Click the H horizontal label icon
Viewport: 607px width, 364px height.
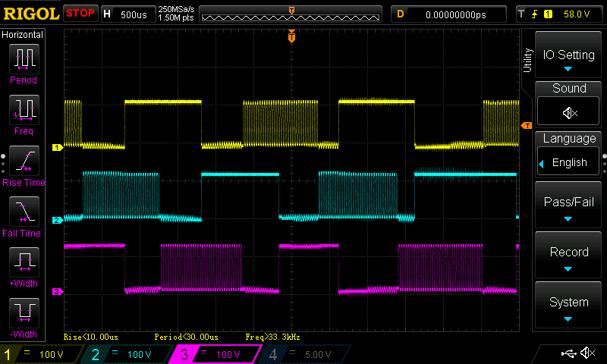pos(107,14)
